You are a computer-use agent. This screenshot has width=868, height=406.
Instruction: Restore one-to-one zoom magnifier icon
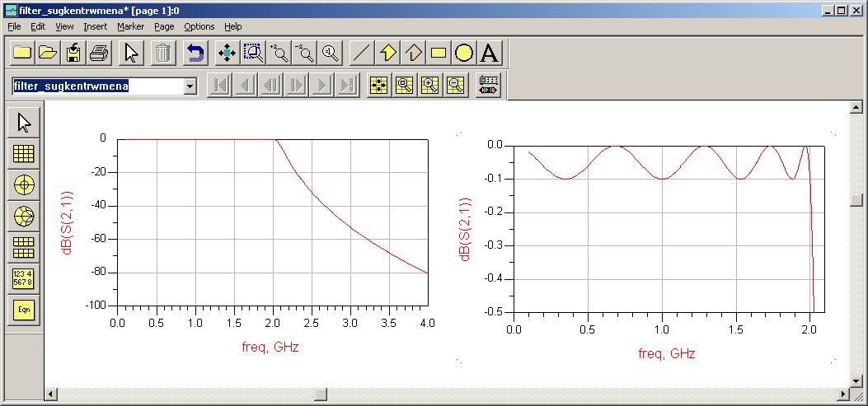(x=330, y=53)
